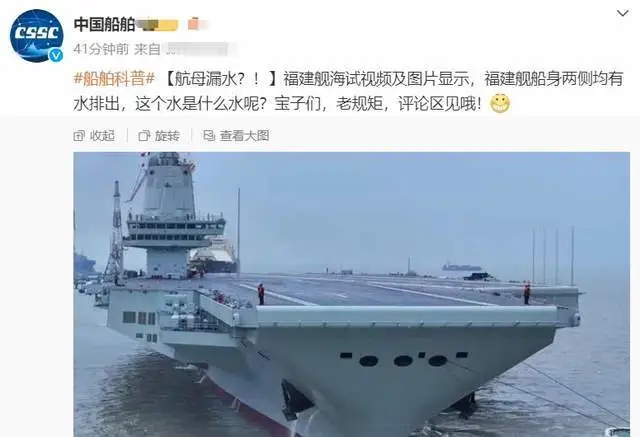This screenshot has width=640, height=437.
Task: Expand the post options chevron menu
Action: tap(622, 13)
